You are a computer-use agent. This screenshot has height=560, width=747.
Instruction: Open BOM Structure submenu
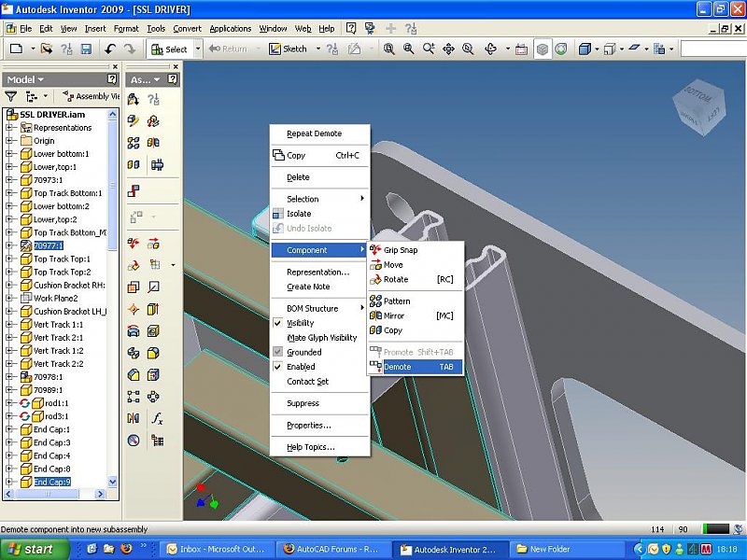320,308
